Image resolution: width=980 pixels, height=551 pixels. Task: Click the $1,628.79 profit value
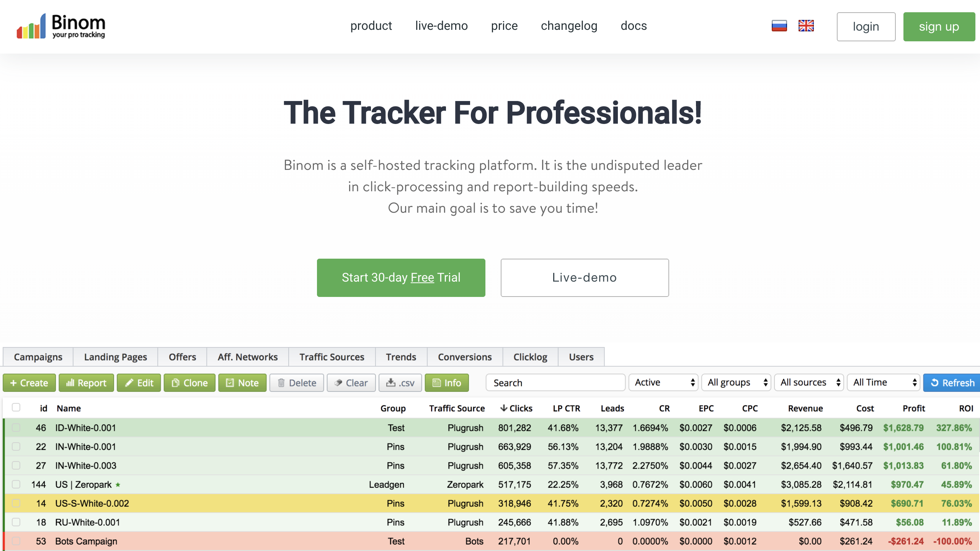coord(903,427)
